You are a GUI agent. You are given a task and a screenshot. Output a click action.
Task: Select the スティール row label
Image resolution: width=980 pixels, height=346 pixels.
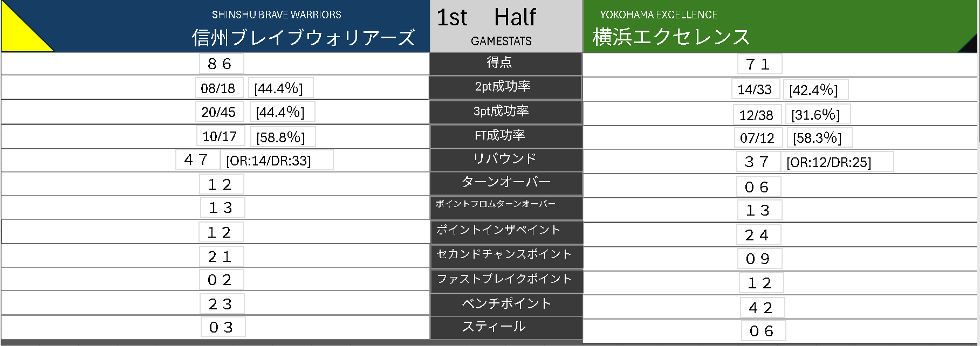point(494,327)
